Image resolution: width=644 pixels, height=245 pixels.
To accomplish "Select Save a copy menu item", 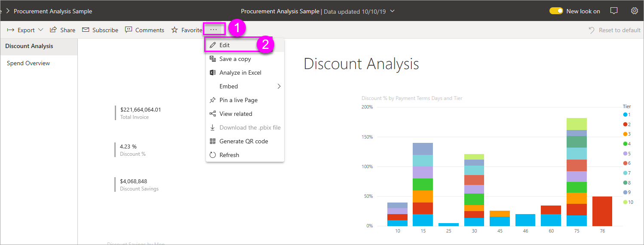I will 245,59.
